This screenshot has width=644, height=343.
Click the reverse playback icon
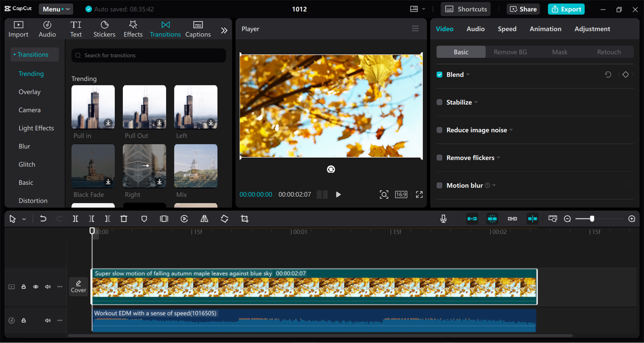184,219
